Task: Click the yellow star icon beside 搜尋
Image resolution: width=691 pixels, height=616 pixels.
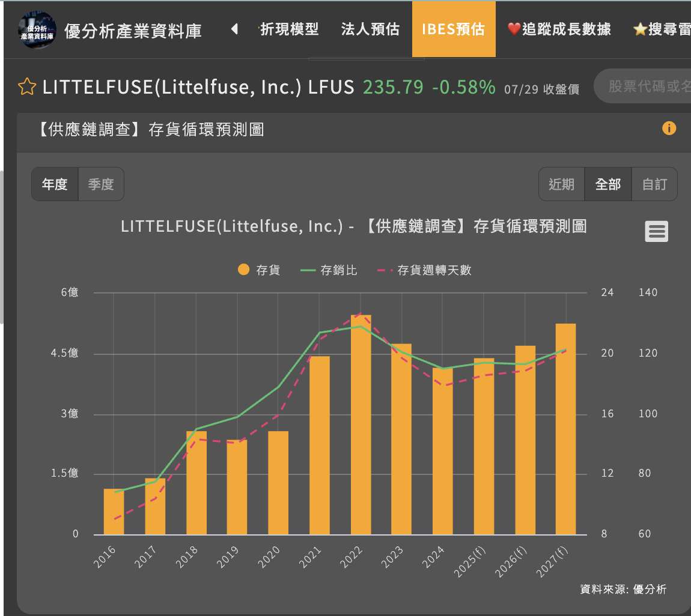Action: click(x=640, y=29)
